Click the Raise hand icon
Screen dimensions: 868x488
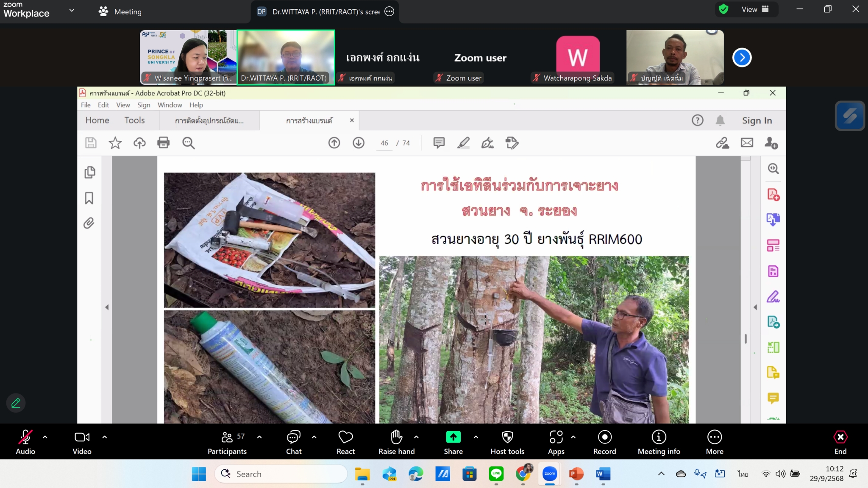pos(396,437)
